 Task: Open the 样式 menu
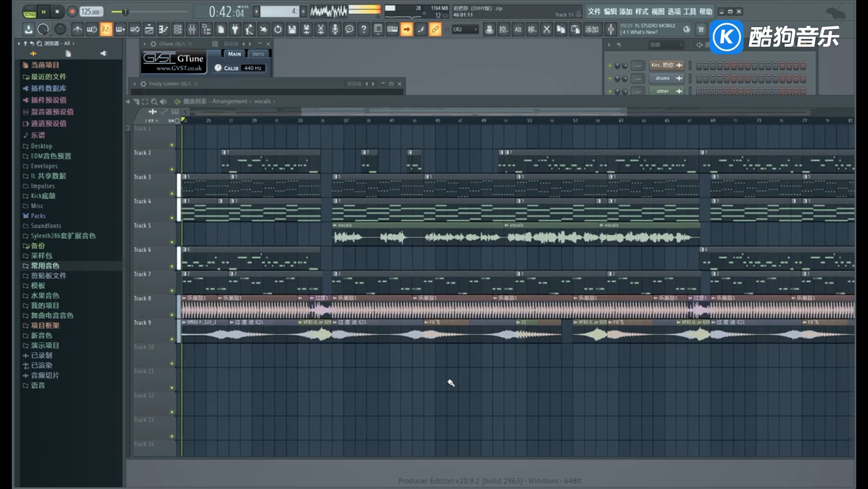click(x=642, y=12)
